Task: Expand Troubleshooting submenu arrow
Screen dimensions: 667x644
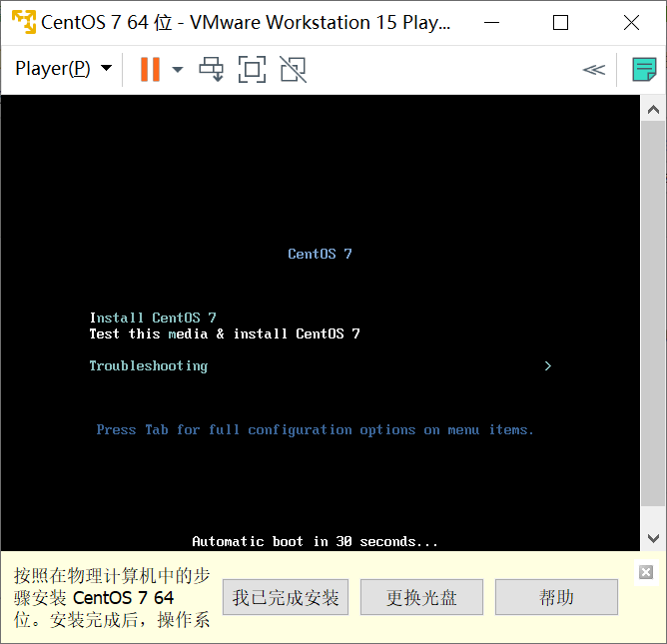Action: 548,365
